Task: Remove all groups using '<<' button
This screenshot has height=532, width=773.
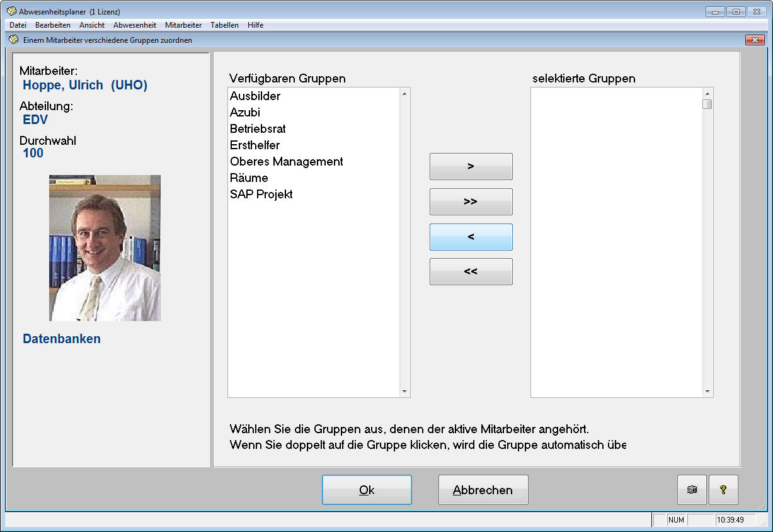Action: pyautogui.click(x=471, y=272)
